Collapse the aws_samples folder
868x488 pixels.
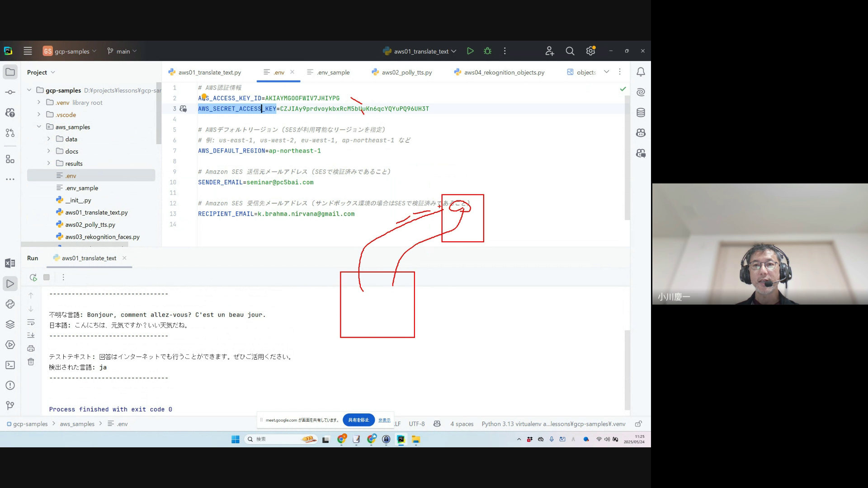point(39,127)
